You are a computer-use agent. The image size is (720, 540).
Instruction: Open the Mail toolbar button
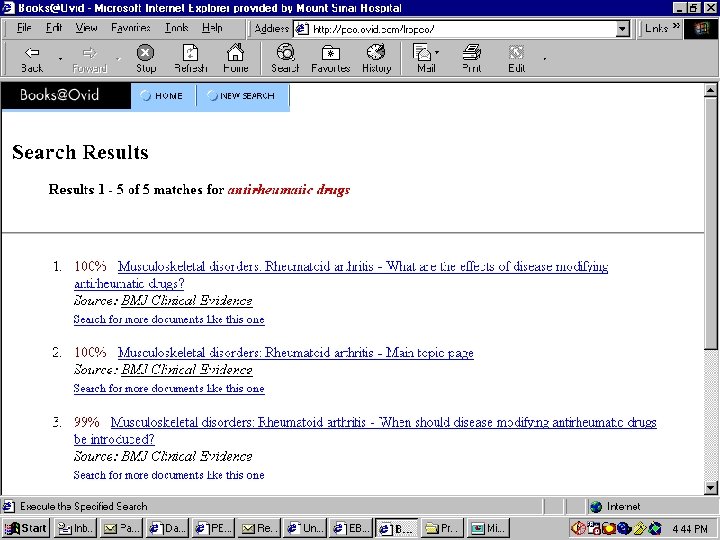click(426, 59)
